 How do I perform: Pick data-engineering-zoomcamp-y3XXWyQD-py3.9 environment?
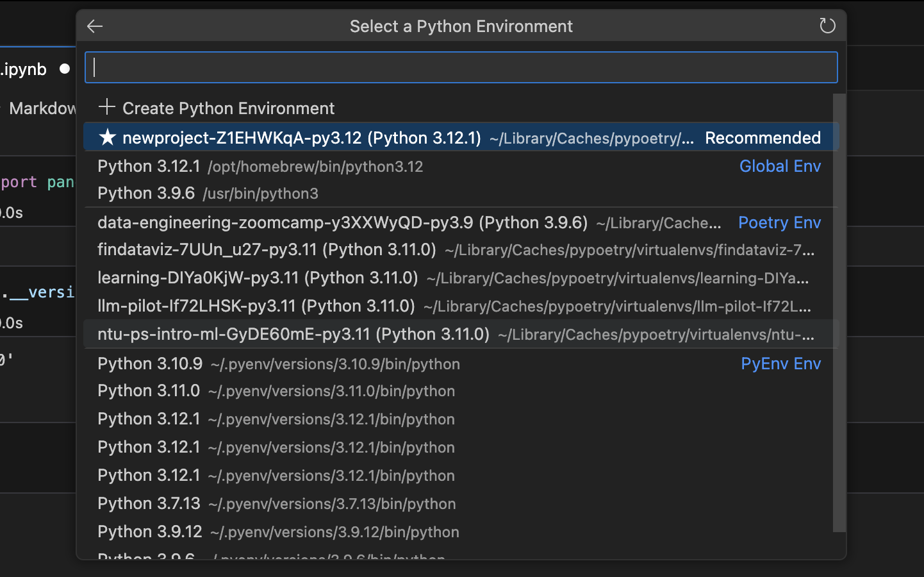click(x=461, y=222)
